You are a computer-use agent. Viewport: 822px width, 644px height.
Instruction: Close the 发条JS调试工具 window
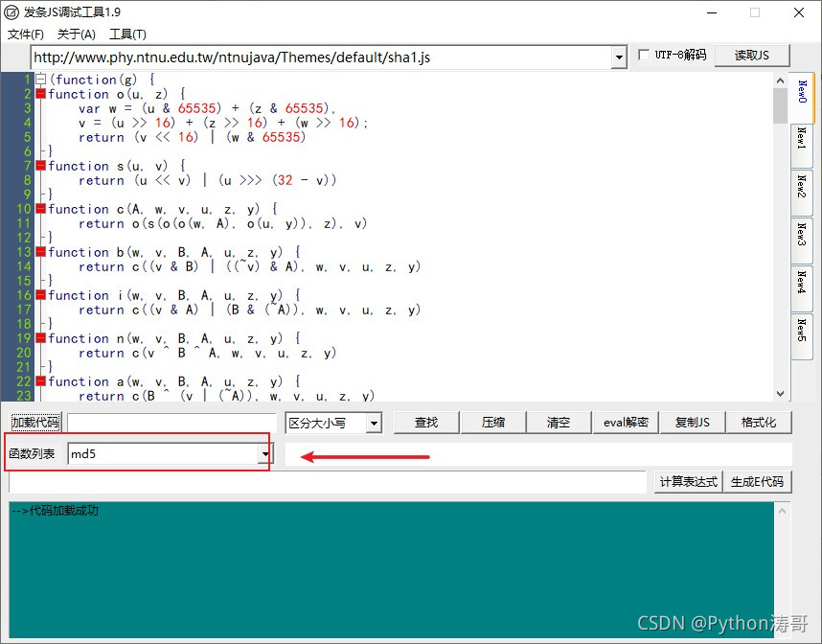799,12
